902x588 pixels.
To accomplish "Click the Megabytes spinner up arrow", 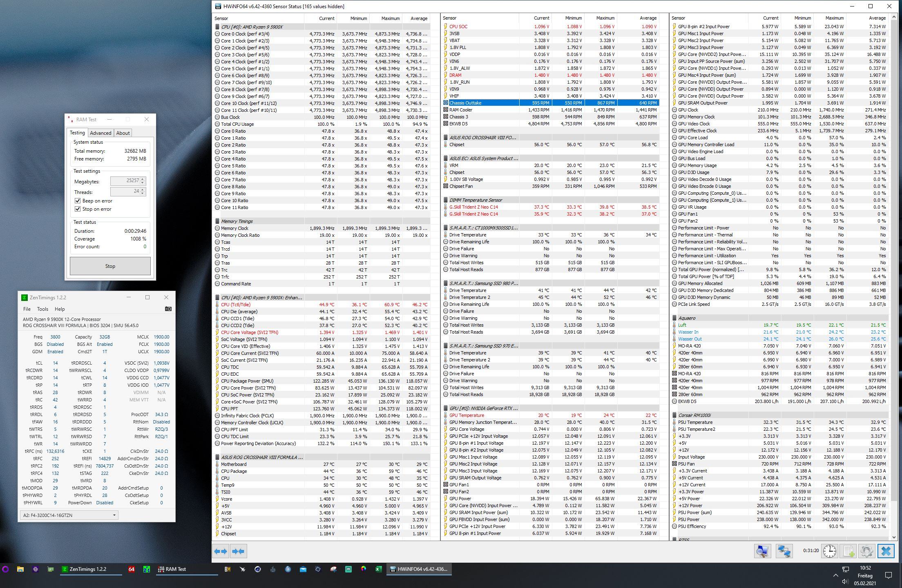I will tap(143, 179).
